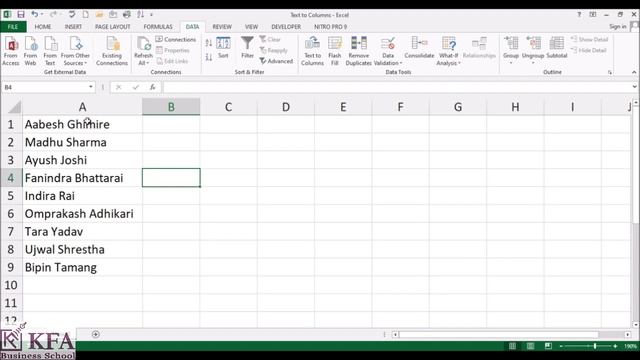The width and height of the screenshot is (640, 360).
Task: Switch to the VIEW tab
Action: [x=251, y=27]
